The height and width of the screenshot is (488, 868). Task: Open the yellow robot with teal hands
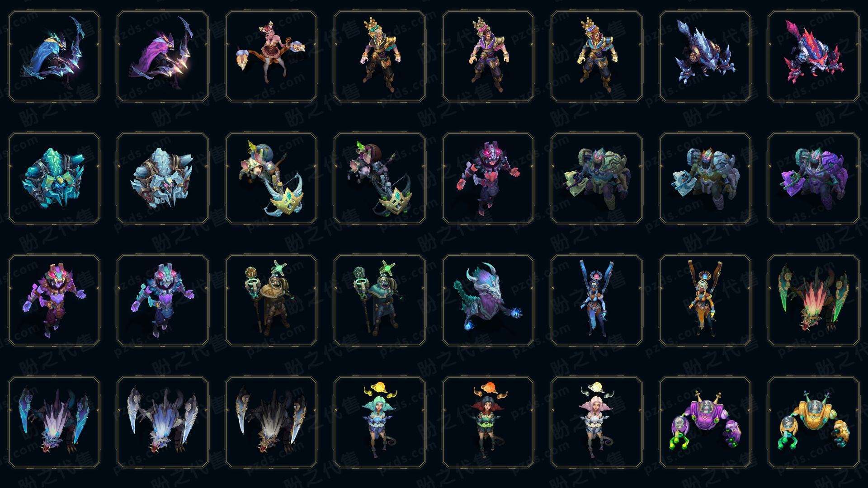tap(814, 422)
